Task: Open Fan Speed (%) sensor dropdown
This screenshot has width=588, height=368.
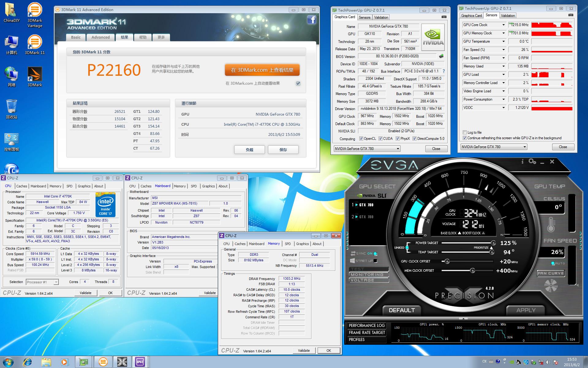Action: (x=503, y=50)
